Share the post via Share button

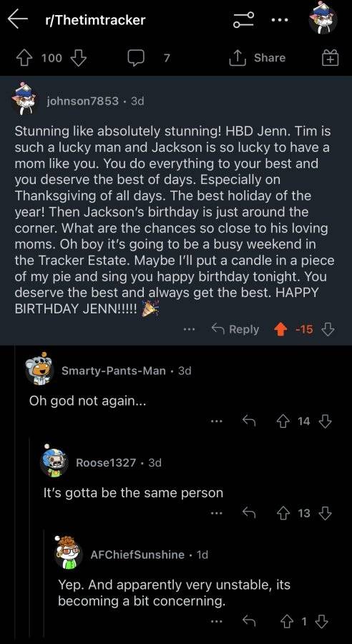[x=258, y=58]
